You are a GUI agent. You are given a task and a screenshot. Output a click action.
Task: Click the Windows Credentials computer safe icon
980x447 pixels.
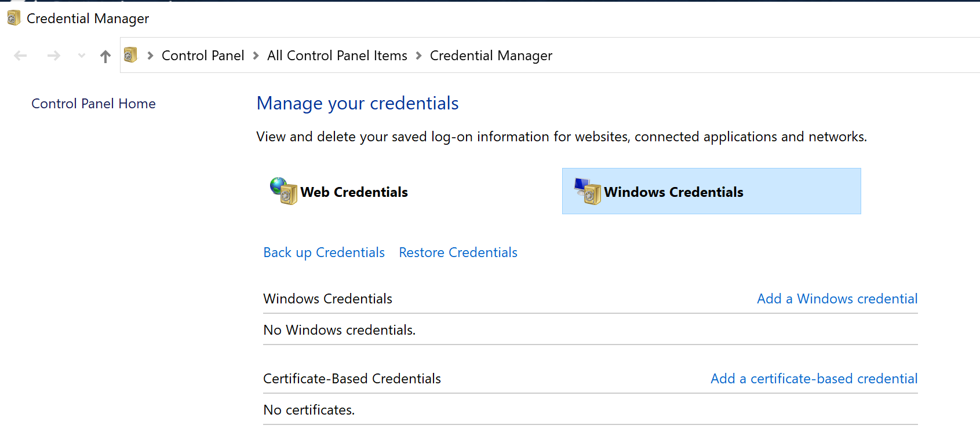coord(587,191)
